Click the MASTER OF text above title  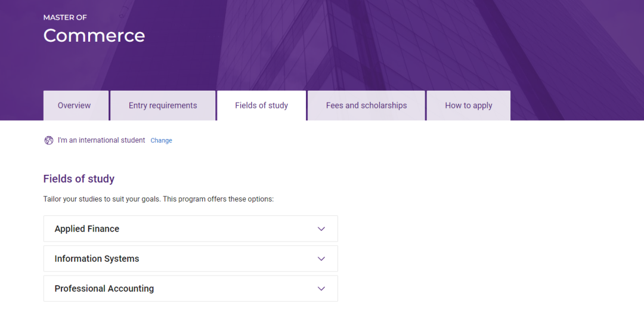(65, 17)
